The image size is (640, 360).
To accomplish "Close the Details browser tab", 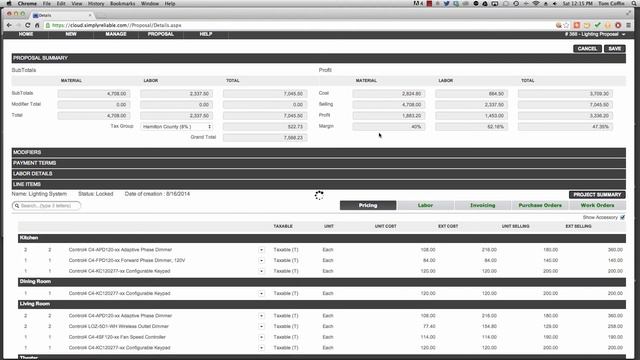I will pos(90,15).
